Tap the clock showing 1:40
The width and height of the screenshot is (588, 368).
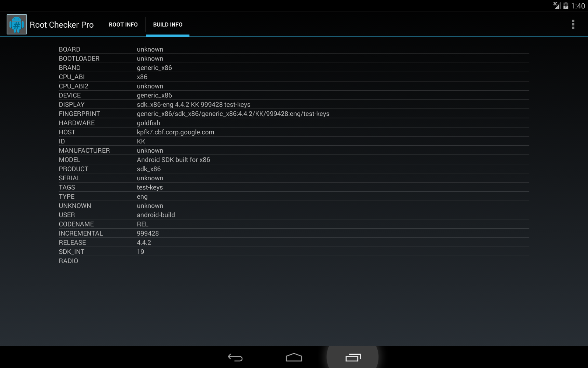(578, 6)
